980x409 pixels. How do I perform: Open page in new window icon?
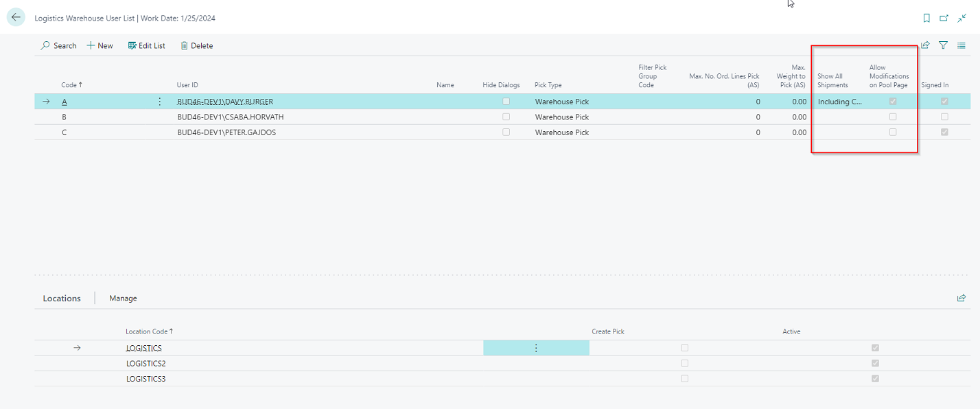pyautogui.click(x=944, y=18)
